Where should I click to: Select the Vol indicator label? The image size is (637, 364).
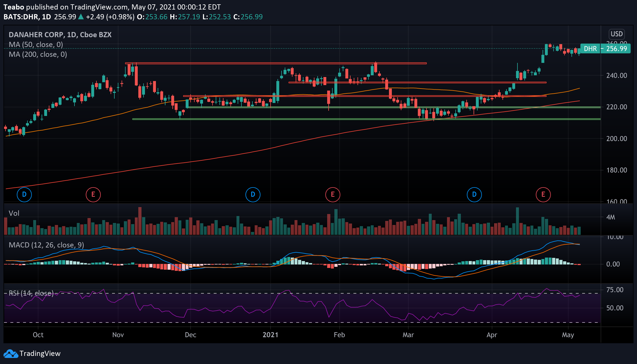point(14,213)
